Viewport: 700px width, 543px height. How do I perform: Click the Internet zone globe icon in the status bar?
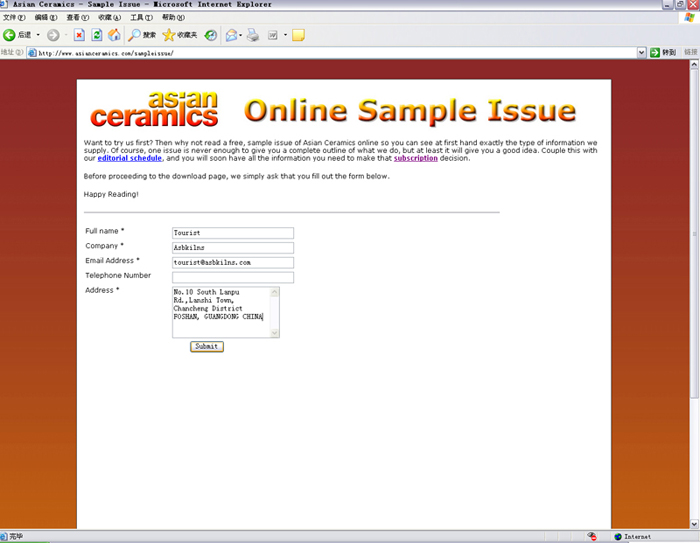(x=618, y=537)
